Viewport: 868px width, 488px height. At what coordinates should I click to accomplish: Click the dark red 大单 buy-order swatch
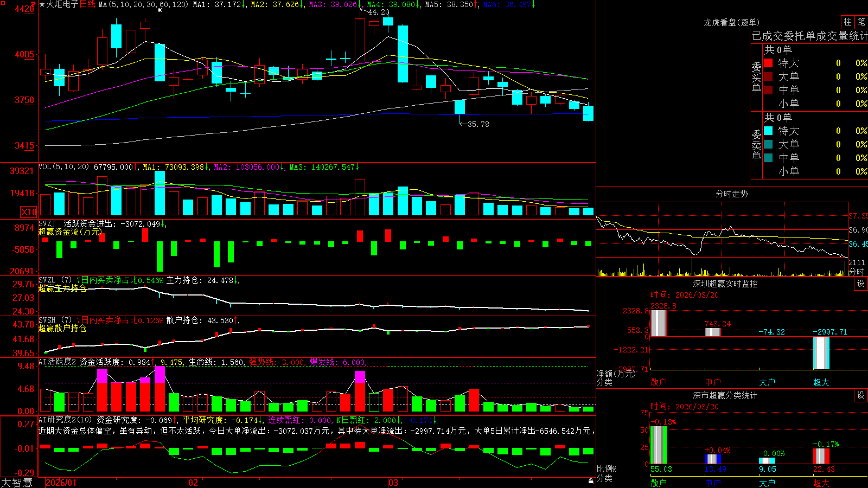pyautogui.click(x=768, y=76)
